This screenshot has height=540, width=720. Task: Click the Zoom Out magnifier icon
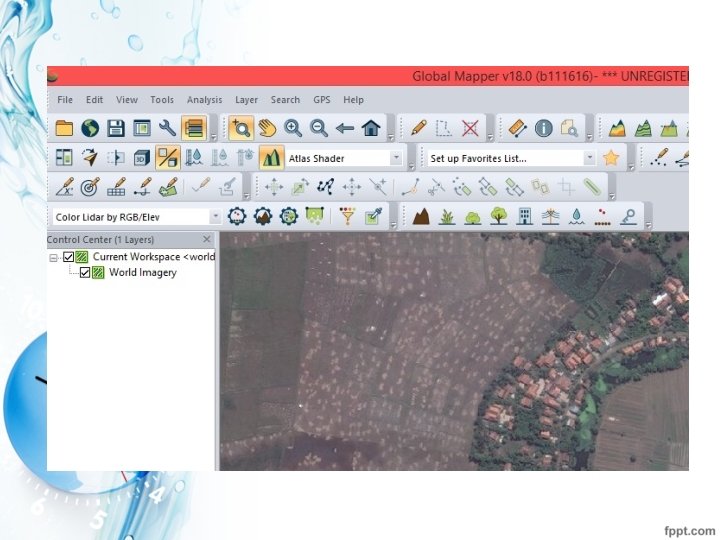pos(319,128)
